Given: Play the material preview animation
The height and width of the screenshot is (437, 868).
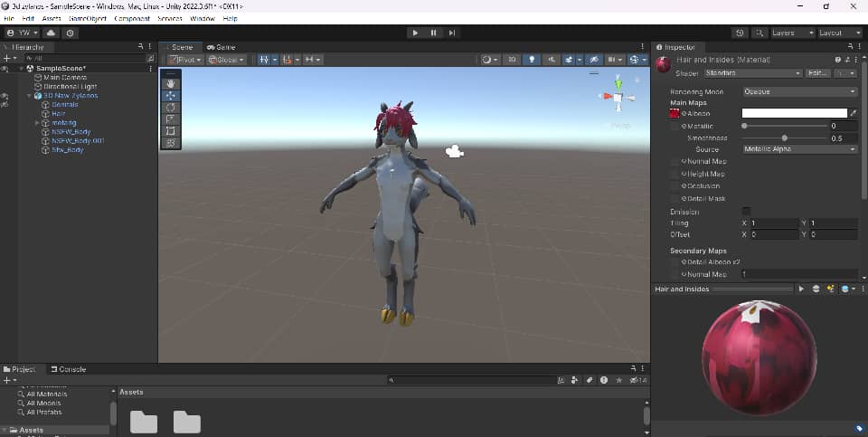Looking at the screenshot, I should point(801,290).
